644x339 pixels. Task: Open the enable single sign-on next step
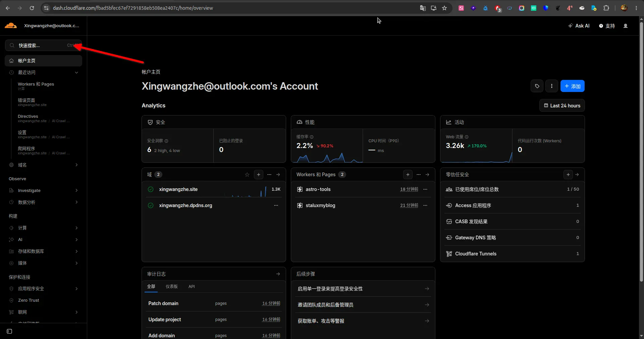coord(363,289)
